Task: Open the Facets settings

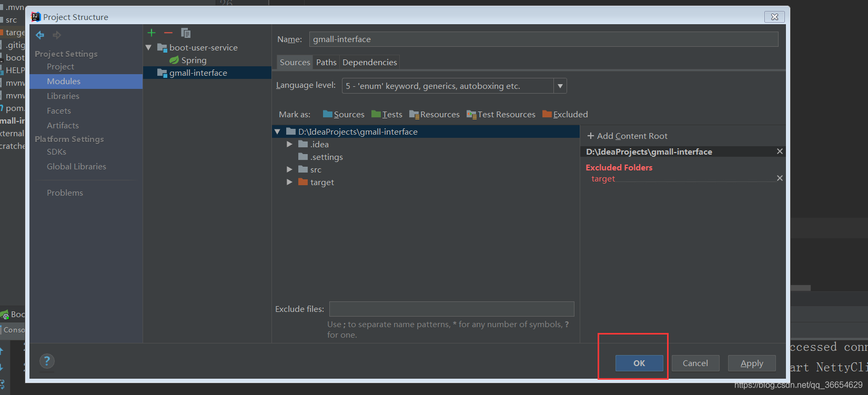Action: pos(59,110)
